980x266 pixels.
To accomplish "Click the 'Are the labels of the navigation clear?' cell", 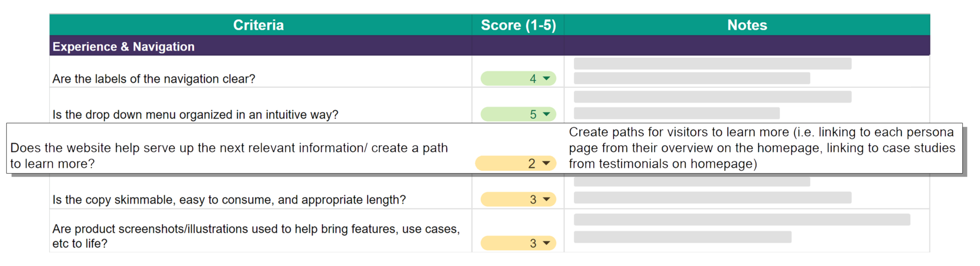I will click(154, 78).
